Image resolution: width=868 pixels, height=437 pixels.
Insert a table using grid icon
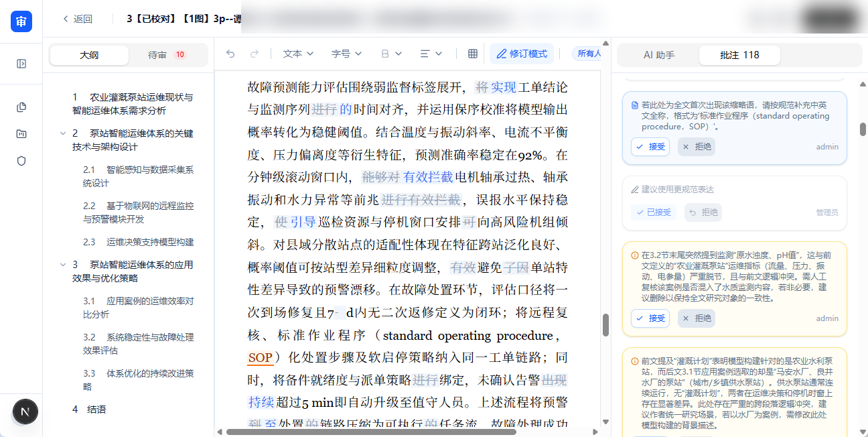coord(473,54)
